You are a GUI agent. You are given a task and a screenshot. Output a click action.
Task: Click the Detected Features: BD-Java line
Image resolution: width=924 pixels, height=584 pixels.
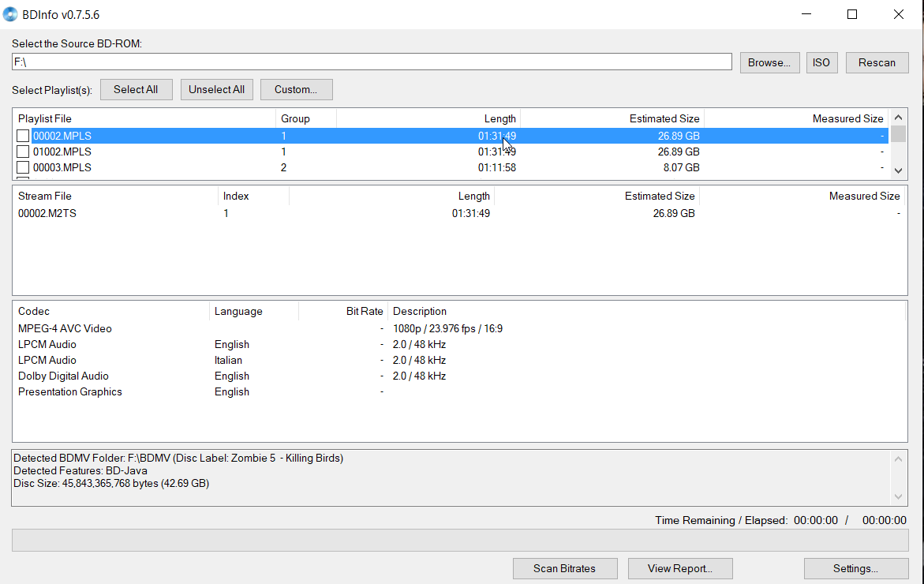80,471
